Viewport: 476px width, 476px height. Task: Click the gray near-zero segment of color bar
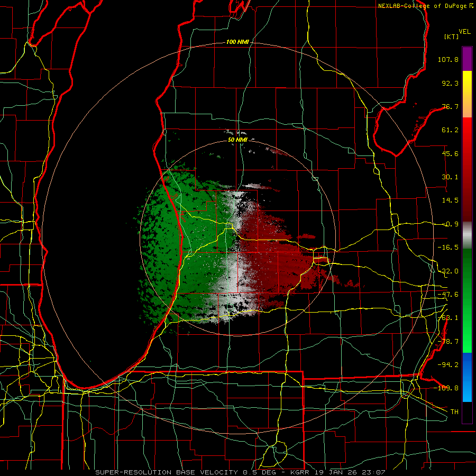tap(467, 235)
